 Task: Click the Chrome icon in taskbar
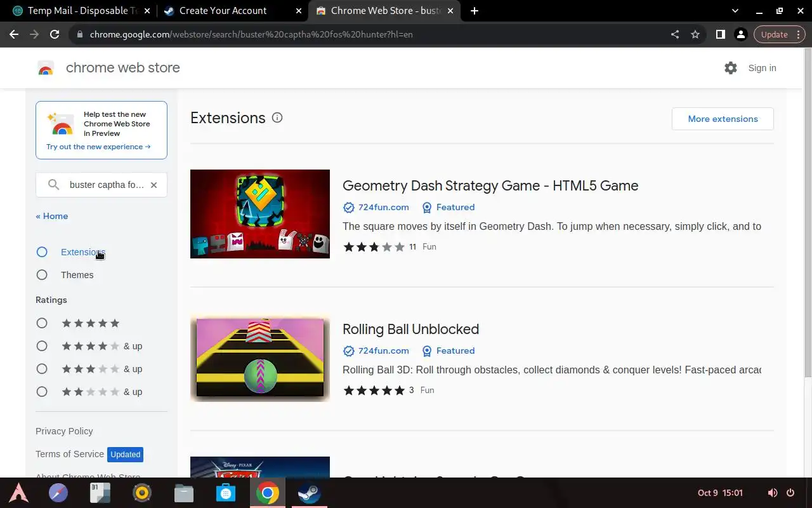[x=268, y=493]
